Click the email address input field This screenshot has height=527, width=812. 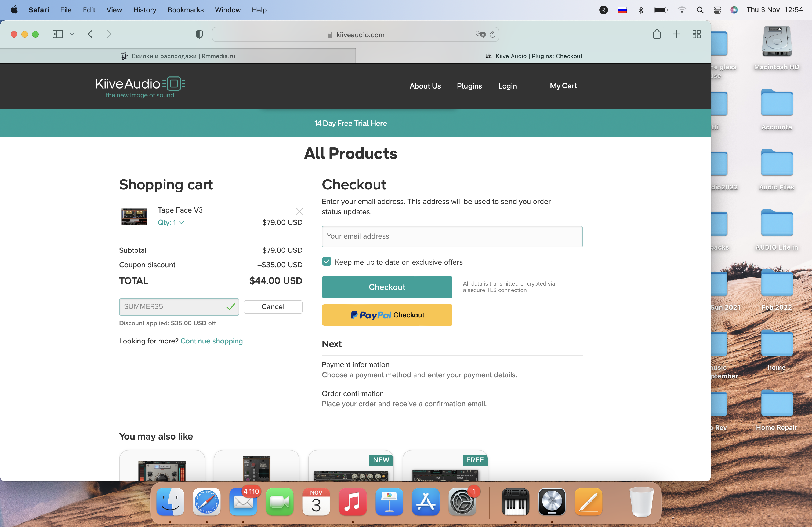click(452, 236)
